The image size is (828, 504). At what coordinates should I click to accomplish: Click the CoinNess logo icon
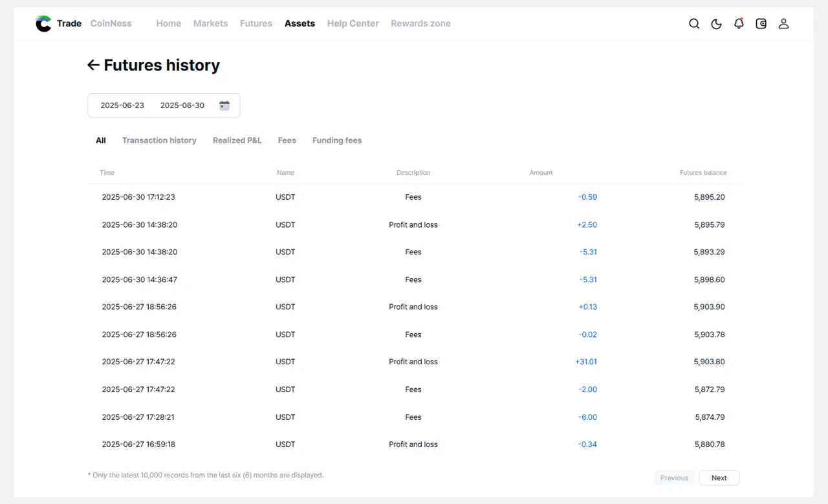click(43, 24)
